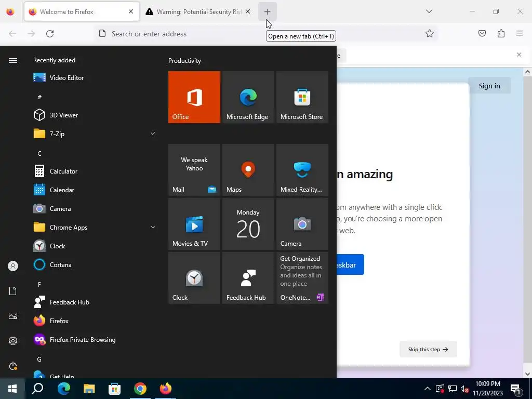
Task: Click the Firefox page scroll-down arrow
Action: (x=527, y=374)
